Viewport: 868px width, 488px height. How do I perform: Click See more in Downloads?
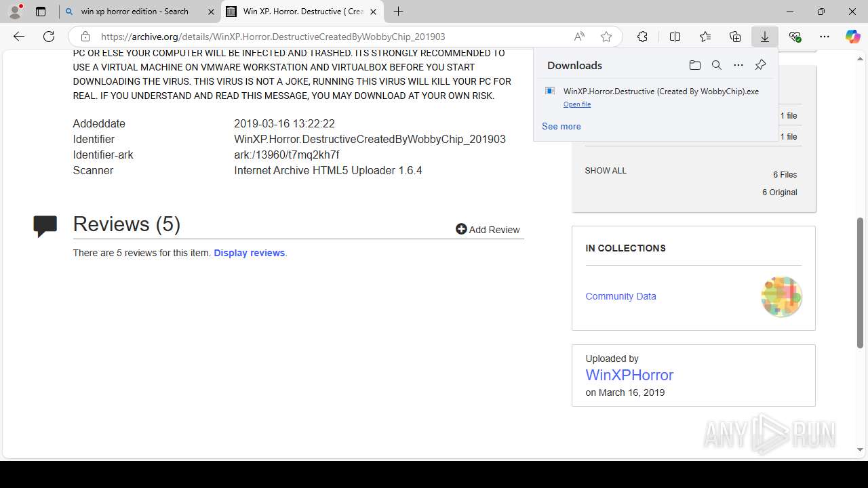(x=561, y=126)
